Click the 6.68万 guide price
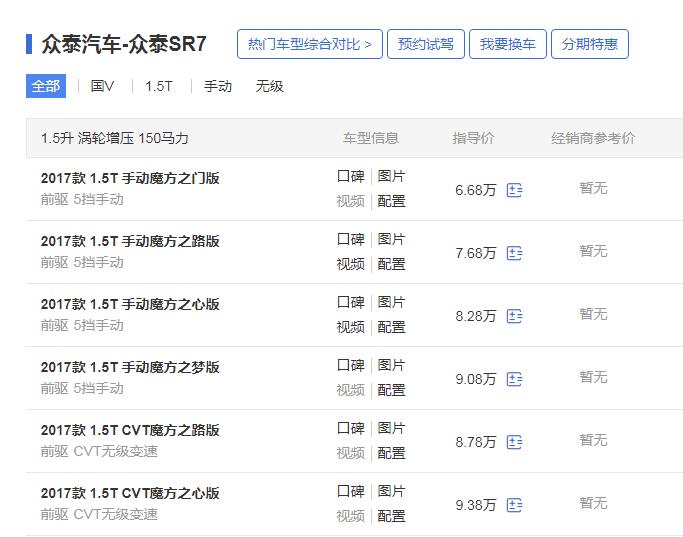Image resolution: width=683 pixels, height=537 pixels. pos(476,190)
